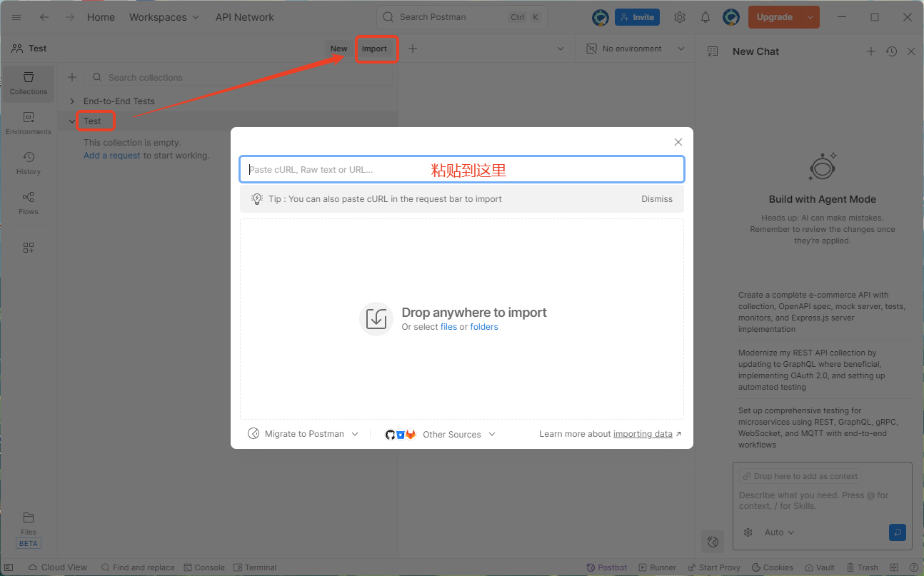Open the Terminal
The height and width of the screenshot is (576, 924).
pos(255,567)
